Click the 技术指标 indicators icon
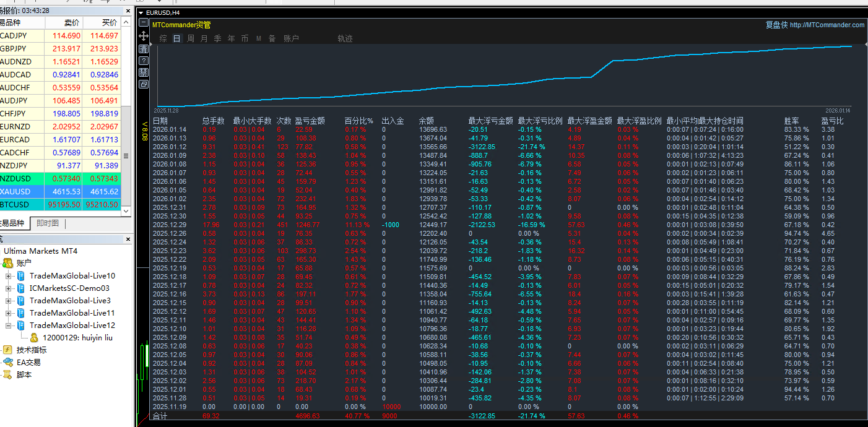Viewport: 868px width, 427px height. pos(8,350)
